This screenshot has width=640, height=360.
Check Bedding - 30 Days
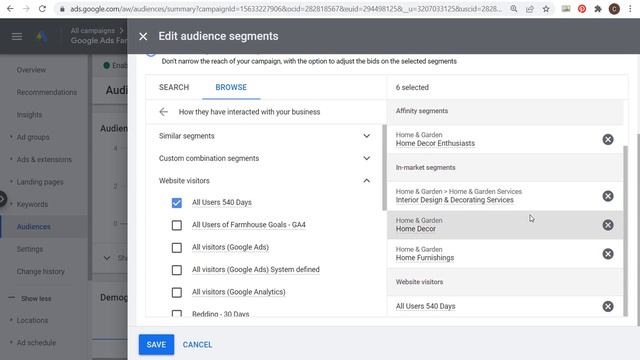coord(177,313)
